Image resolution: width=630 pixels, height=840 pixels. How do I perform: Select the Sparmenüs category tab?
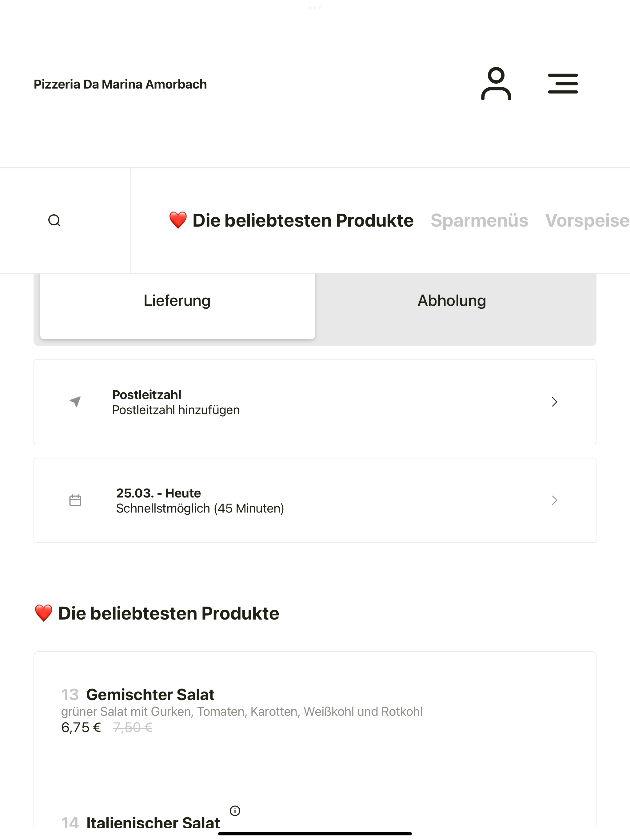479,220
